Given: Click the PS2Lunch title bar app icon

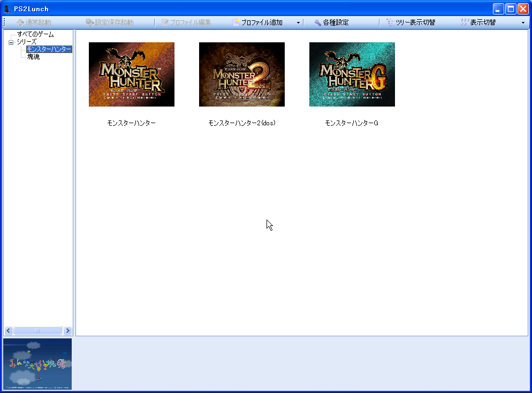Looking at the screenshot, I should tap(7, 9).
